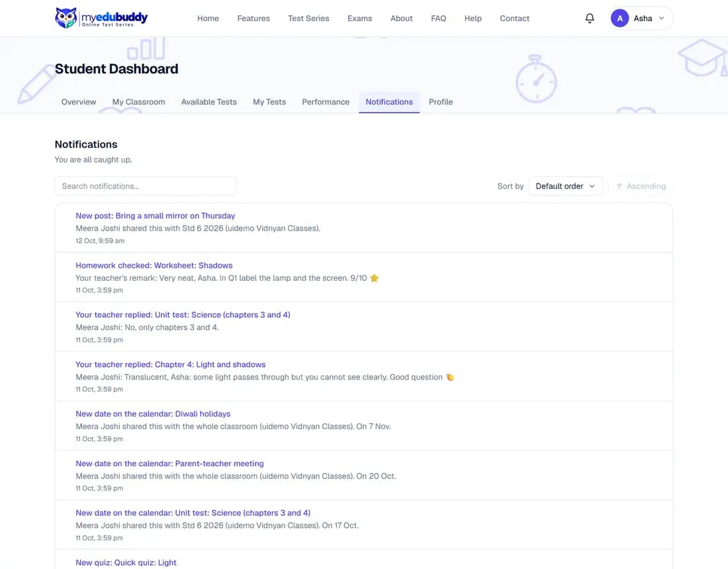Viewport: 728px width, 569px height.
Task: Switch to the My Tests tab
Action: pos(269,102)
